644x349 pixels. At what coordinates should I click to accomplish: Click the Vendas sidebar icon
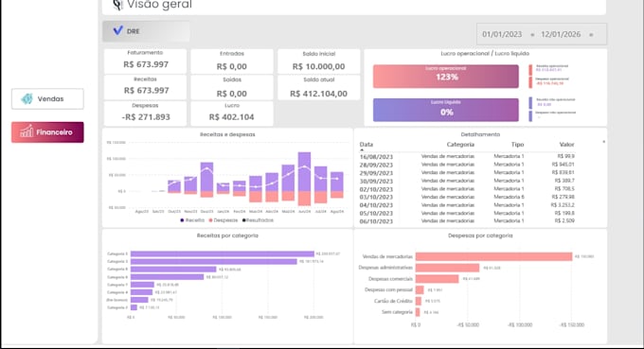pyautogui.click(x=27, y=98)
